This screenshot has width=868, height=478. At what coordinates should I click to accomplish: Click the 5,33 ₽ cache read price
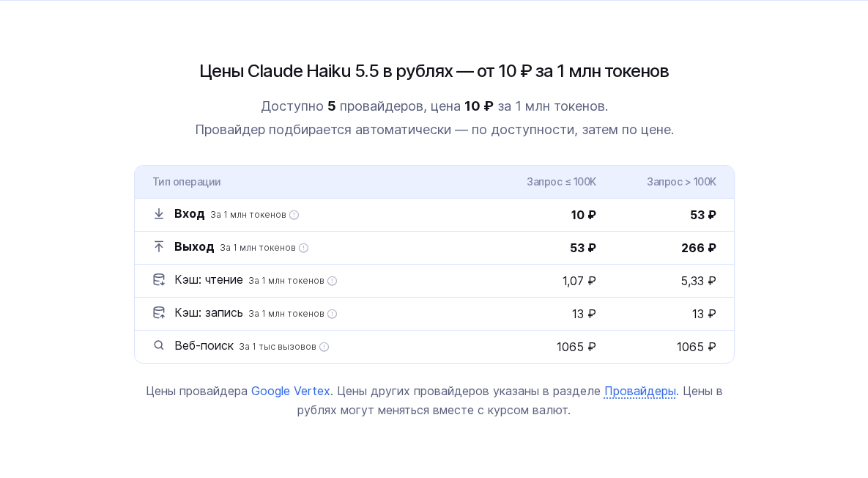(x=699, y=281)
